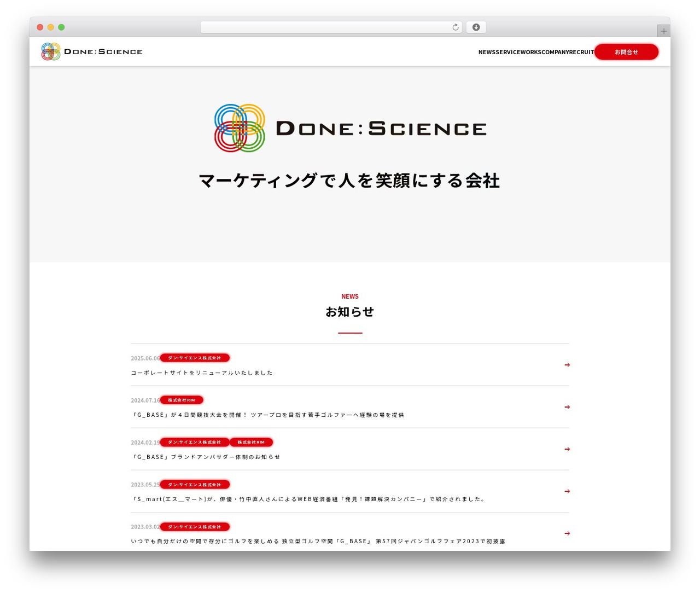Click the date 2023.05.25

pyautogui.click(x=145, y=485)
